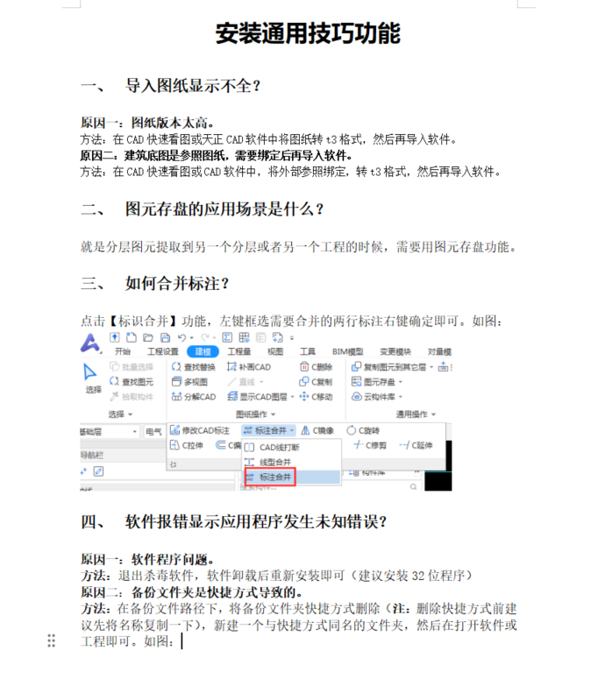The image size is (605, 700).
Task: Click the undo arrow in quick toolbar
Action: pos(181,337)
